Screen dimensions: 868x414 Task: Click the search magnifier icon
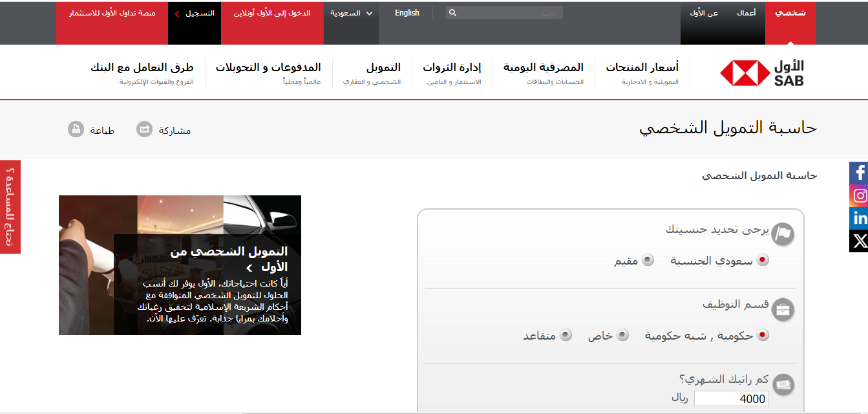point(452,13)
